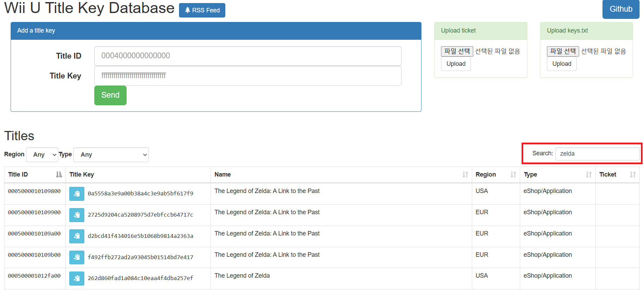Open the RSS Feed button
644x290 pixels.
pos(202,10)
